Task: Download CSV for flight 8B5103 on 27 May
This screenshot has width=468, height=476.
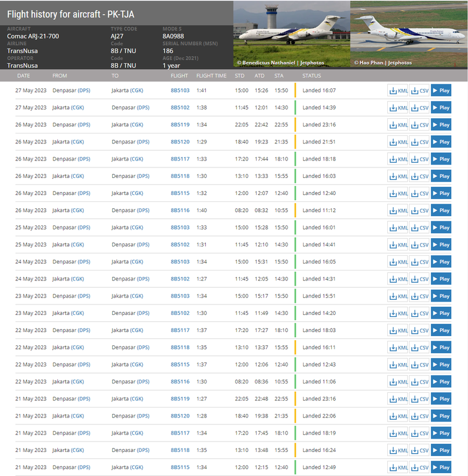Action: (419, 91)
